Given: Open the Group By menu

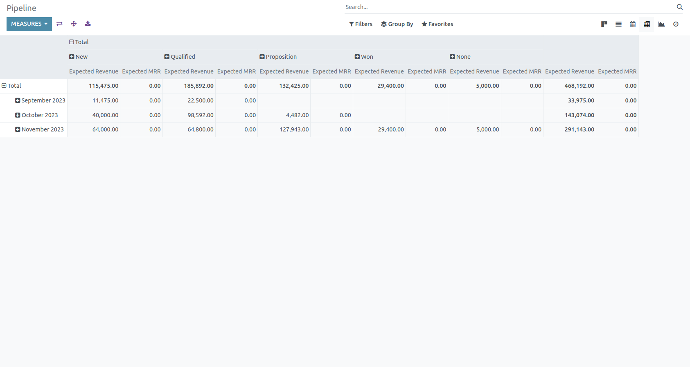Looking at the screenshot, I should point(397,24).
